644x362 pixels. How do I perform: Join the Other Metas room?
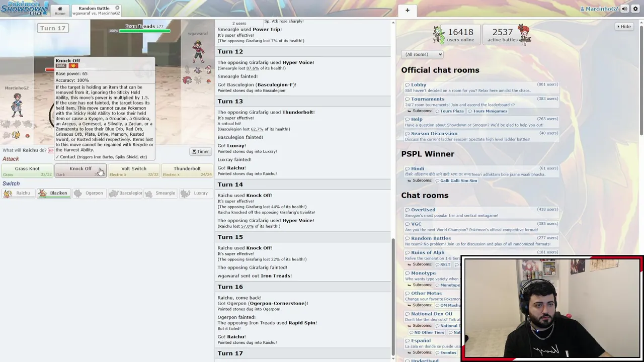(426, 293)
